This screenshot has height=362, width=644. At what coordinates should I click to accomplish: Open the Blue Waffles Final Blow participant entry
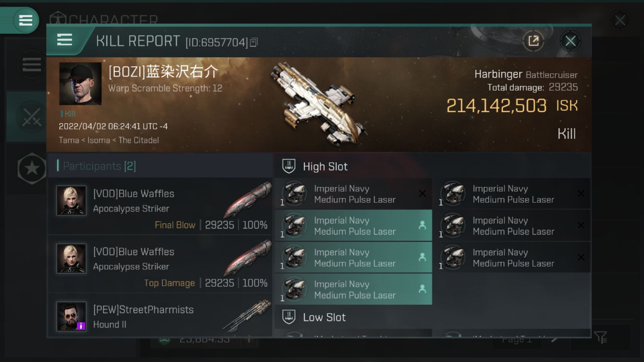(160, 206)
